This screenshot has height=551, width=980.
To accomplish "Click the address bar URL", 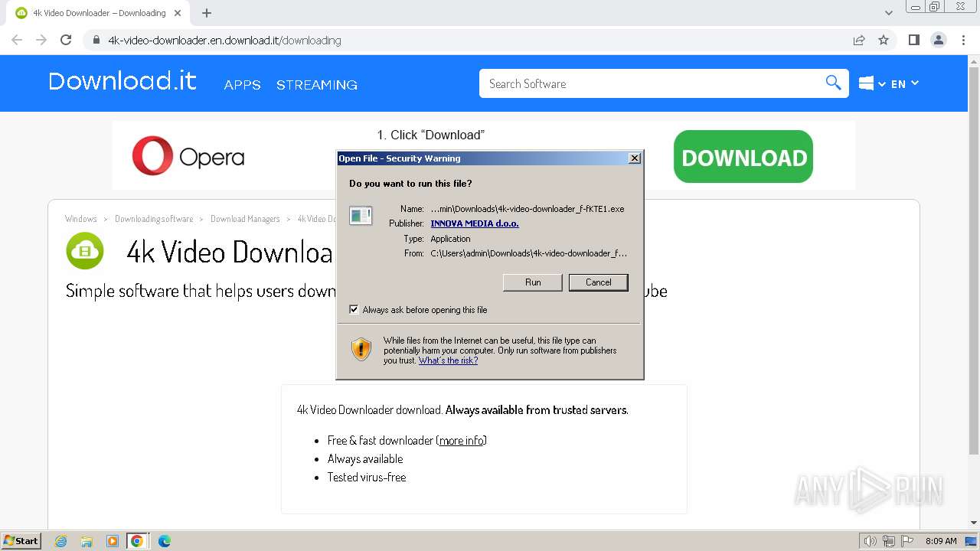I will click(224, 40).
